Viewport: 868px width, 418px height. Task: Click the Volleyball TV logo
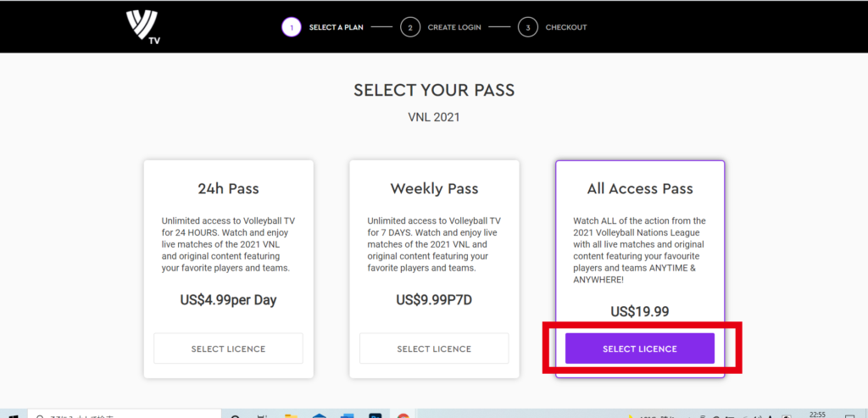(142, 27)
